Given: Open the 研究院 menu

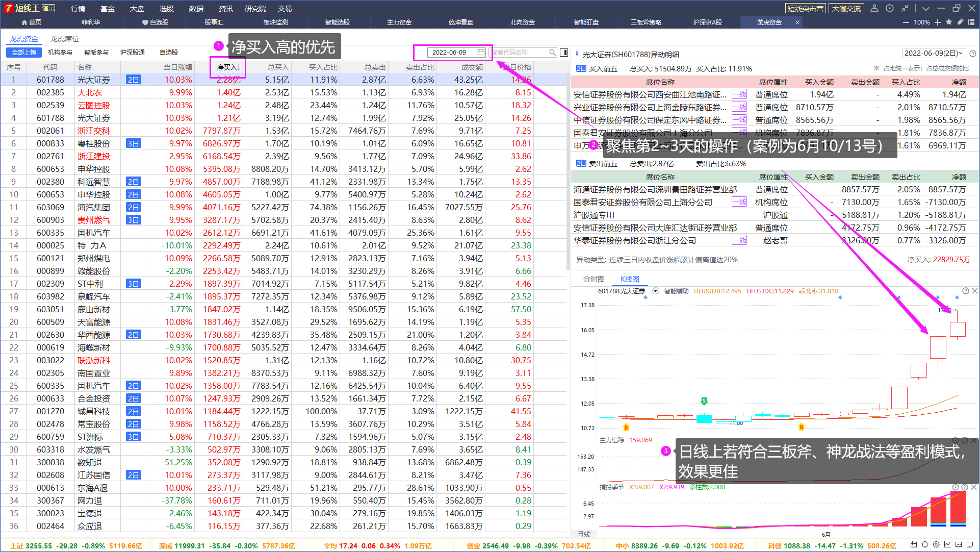Looking at the screenshot, I should (x=255, y=9).
